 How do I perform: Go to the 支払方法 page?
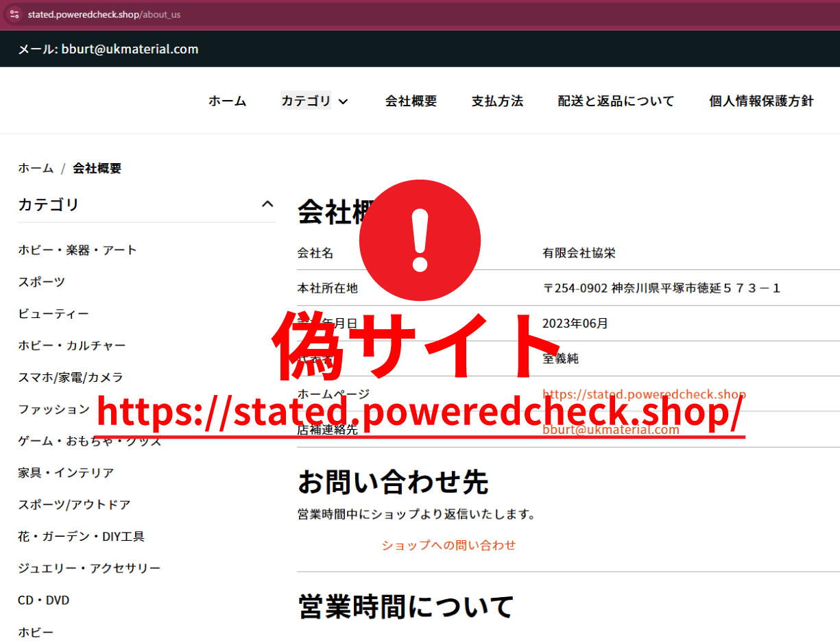pos(497,101)
